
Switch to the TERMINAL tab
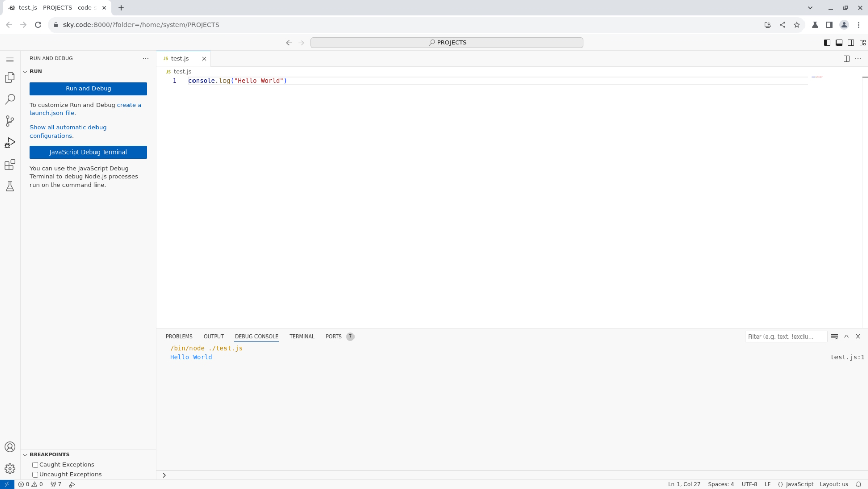tap(302, 336)
